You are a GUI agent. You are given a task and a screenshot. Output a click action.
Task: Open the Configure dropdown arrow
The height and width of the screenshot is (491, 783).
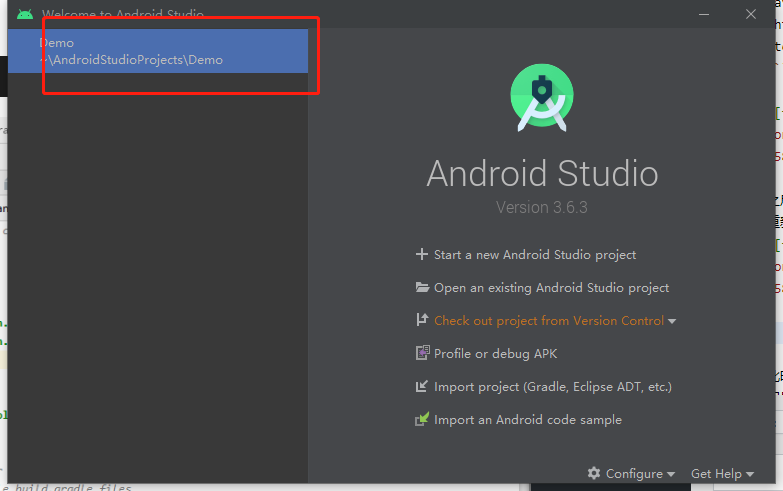click(x=670, y=474)
